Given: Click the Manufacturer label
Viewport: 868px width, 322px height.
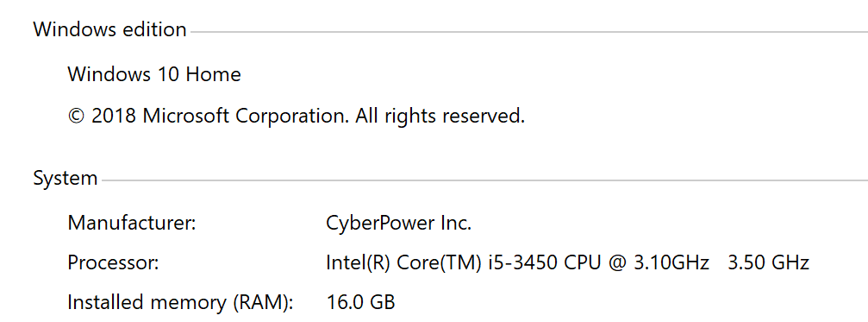Looking at the screenshot, I should pyautogui.click(x=132, y=224).
